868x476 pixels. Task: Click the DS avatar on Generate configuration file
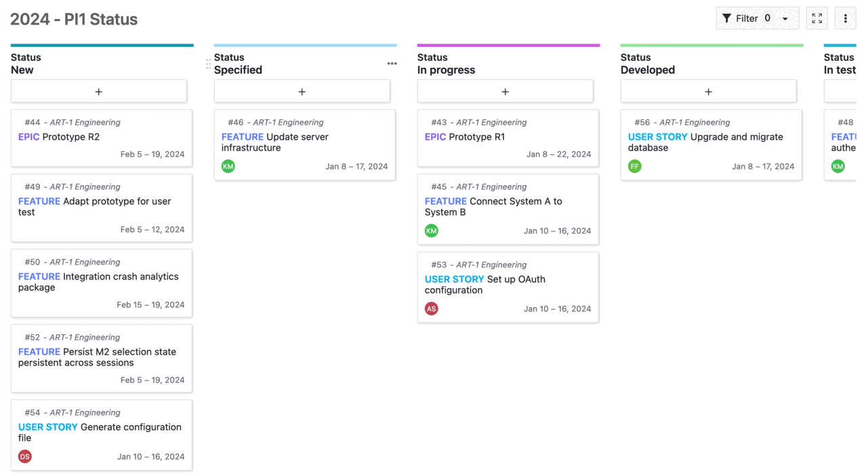point(24,456)
